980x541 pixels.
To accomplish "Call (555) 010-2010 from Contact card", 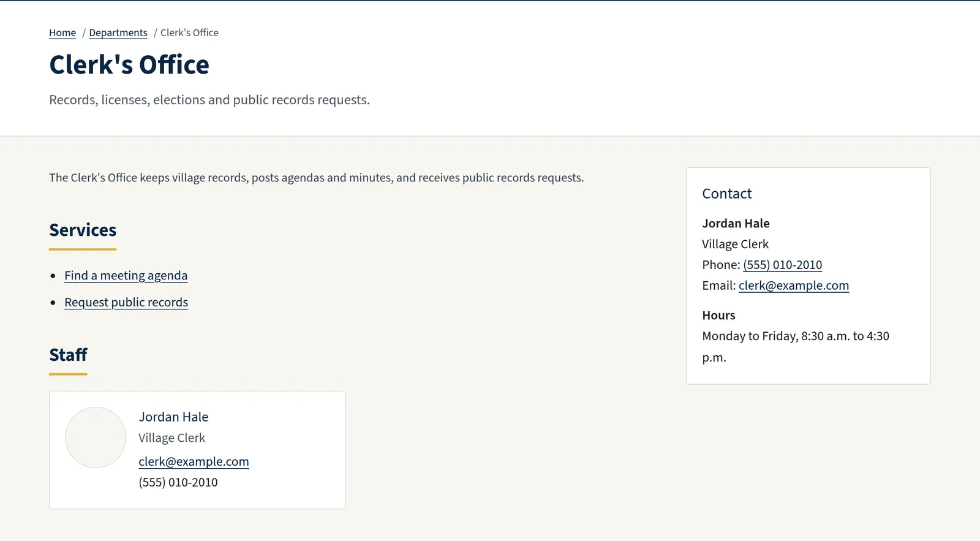I will (782, 265).
